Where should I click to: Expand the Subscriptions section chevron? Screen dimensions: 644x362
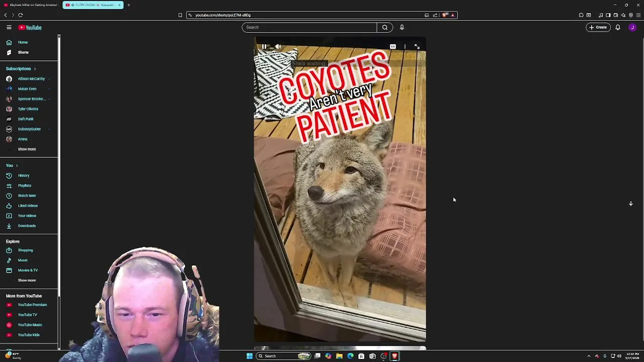click(x=35, y=69)
